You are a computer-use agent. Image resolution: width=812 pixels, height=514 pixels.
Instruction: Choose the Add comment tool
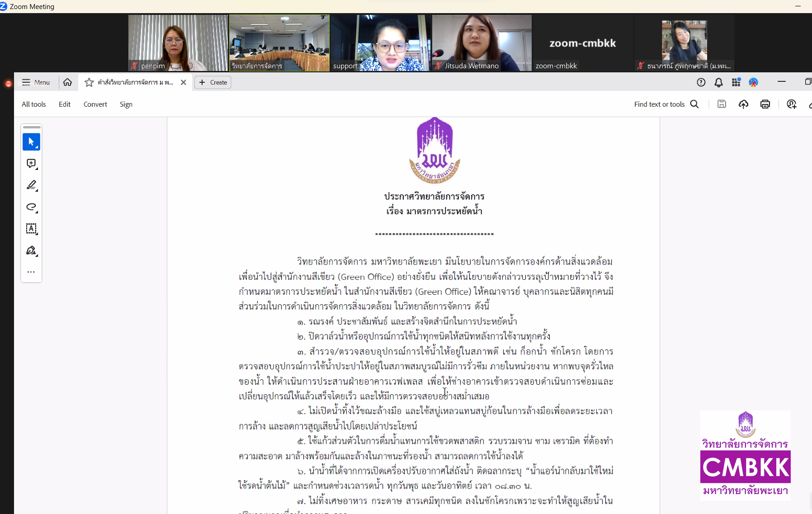point(31,164)
